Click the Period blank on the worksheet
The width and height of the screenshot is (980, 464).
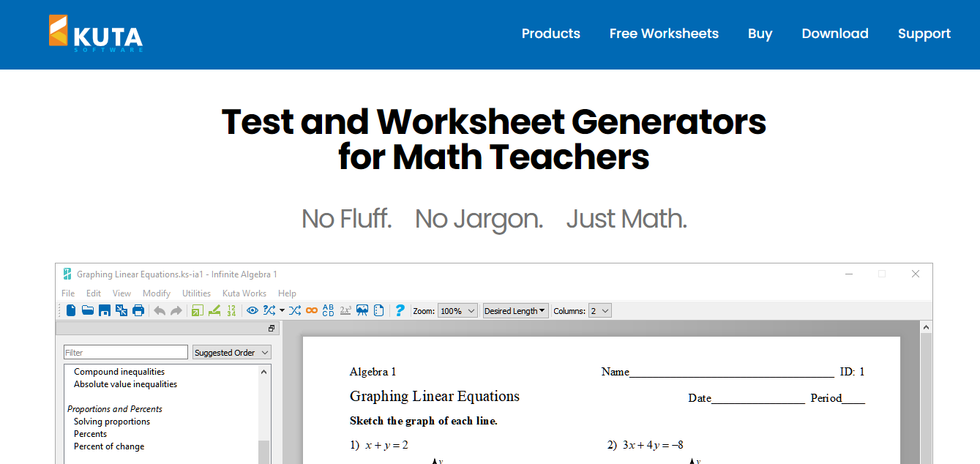tap(853, 400)
